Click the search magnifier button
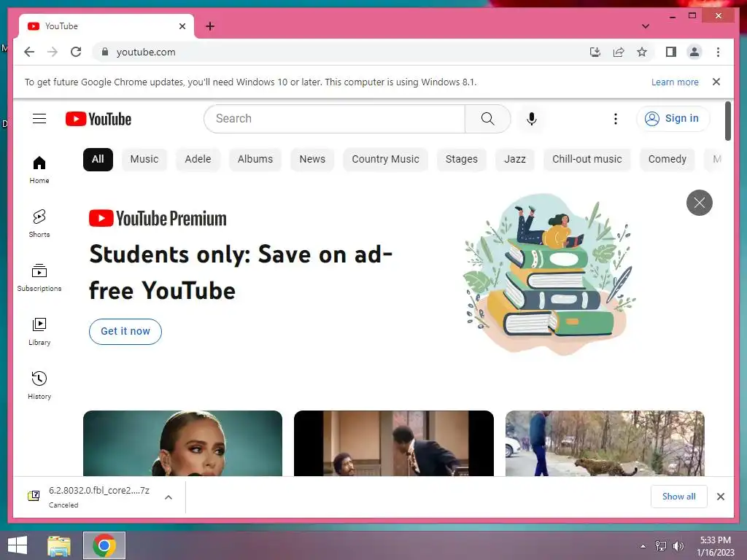Viewport: 747px width, 560px height. coord(487,119)
